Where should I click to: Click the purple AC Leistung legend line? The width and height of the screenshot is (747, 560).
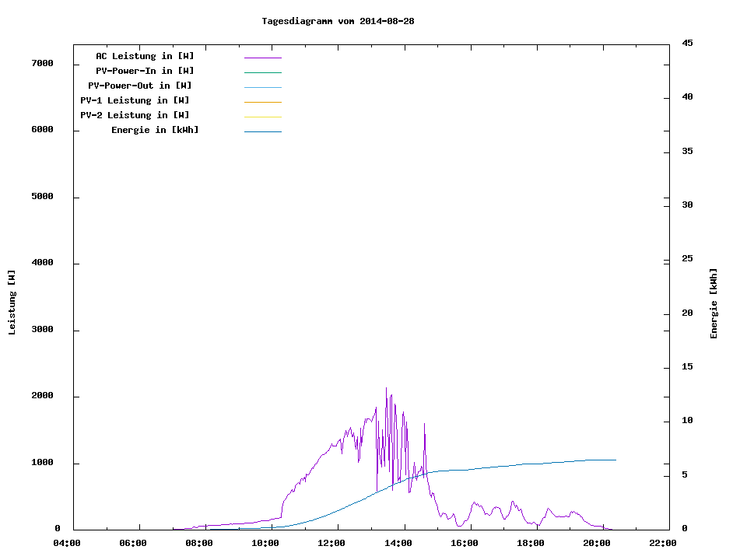pyautogui.click(x=262, y=58)
